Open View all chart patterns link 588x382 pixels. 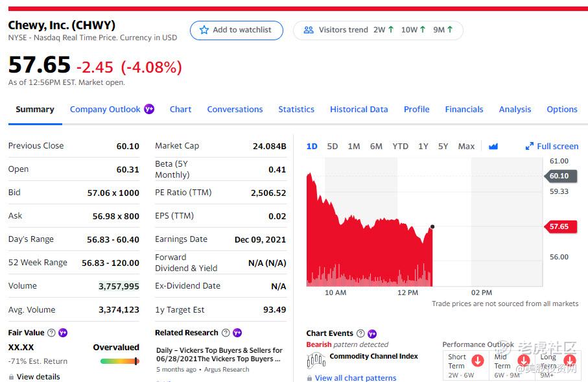[355, 378]
